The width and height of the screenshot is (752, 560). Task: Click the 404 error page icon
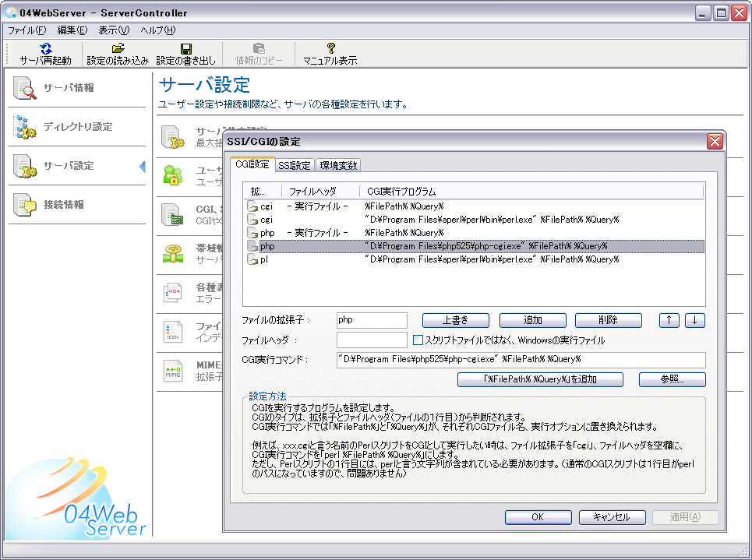pos(173,292)
